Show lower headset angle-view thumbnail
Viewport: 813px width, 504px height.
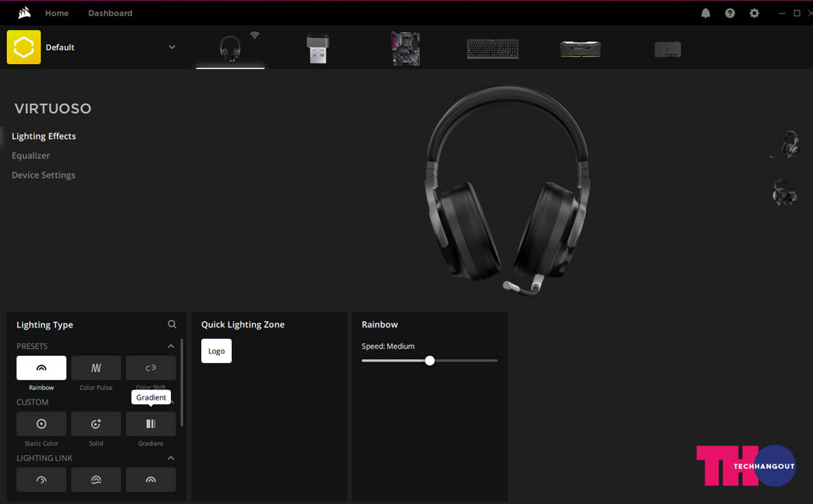click(x=784, y=193)
